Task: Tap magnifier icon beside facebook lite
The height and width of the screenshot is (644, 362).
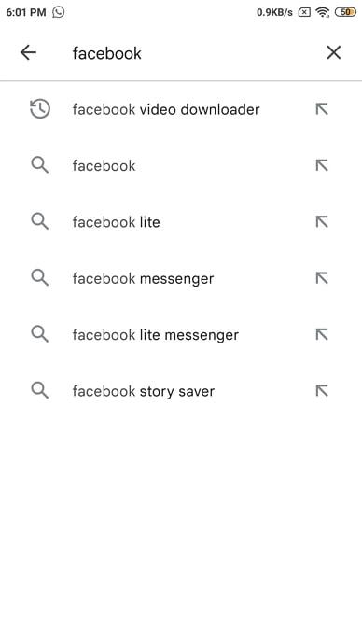Action: [x=40, y=221]
